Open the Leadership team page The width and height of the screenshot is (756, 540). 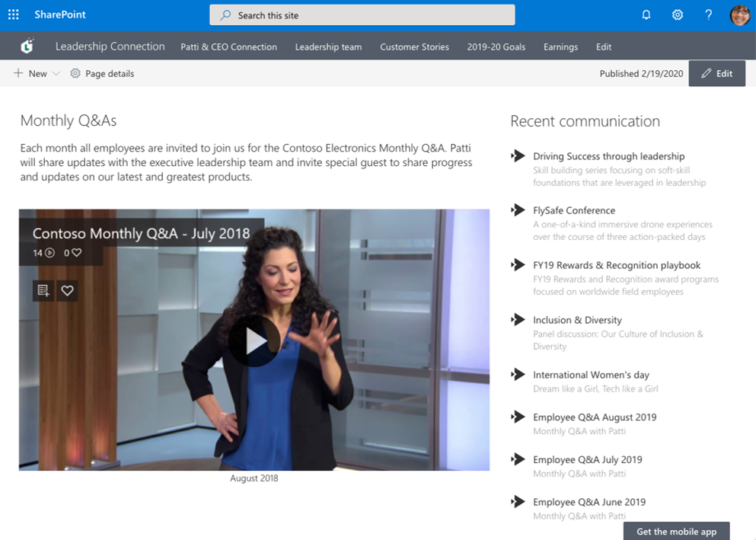click(x=328, y=46)
